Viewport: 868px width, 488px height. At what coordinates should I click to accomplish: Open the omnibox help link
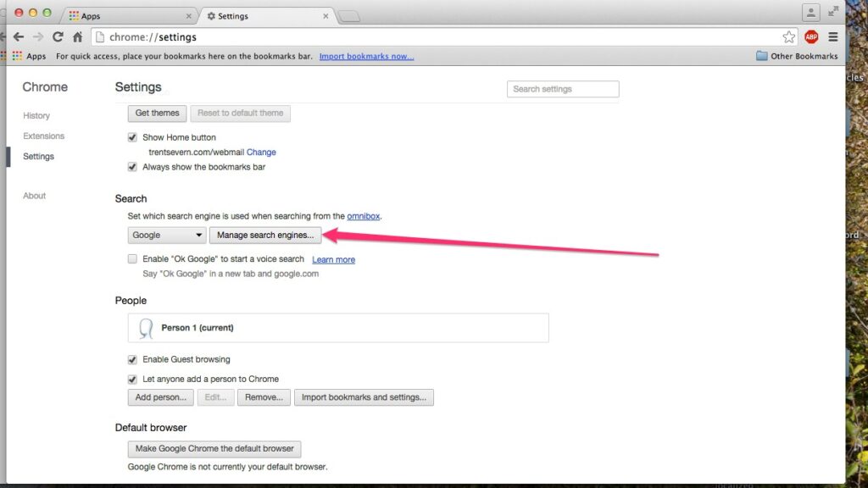364,216
